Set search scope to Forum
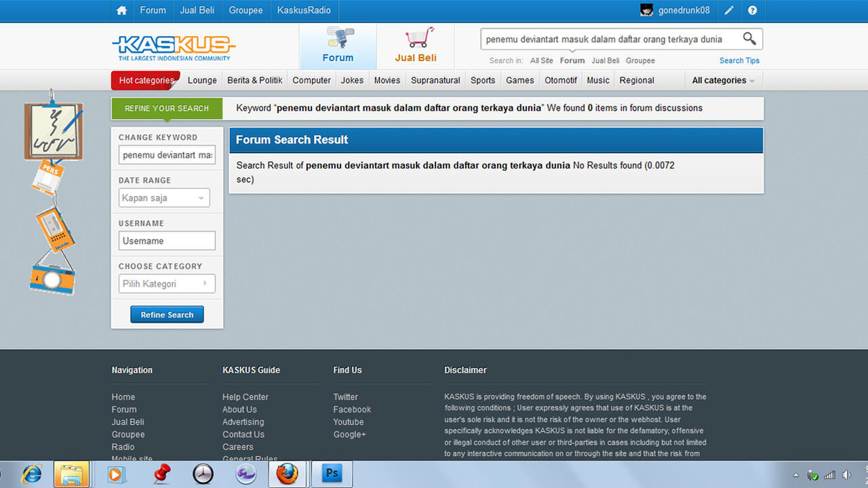Image resolution: width=868 pixels, height=488 pixels. click(572, 60)
